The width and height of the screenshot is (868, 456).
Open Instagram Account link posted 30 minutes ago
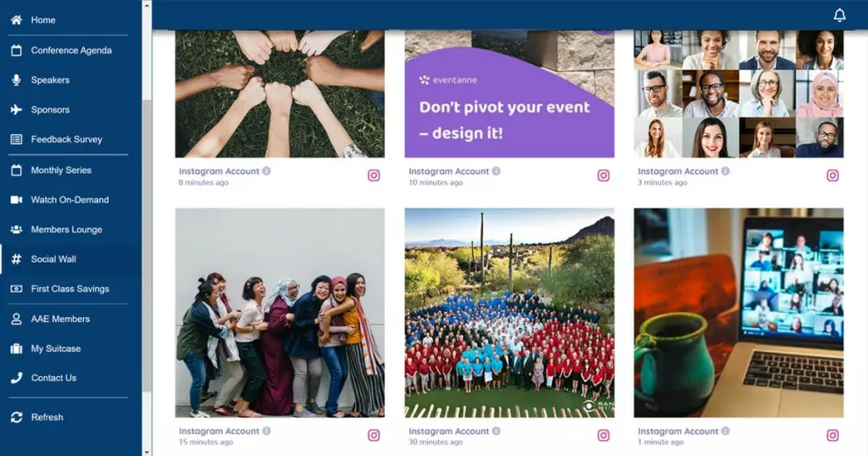(x=449, y=431)
